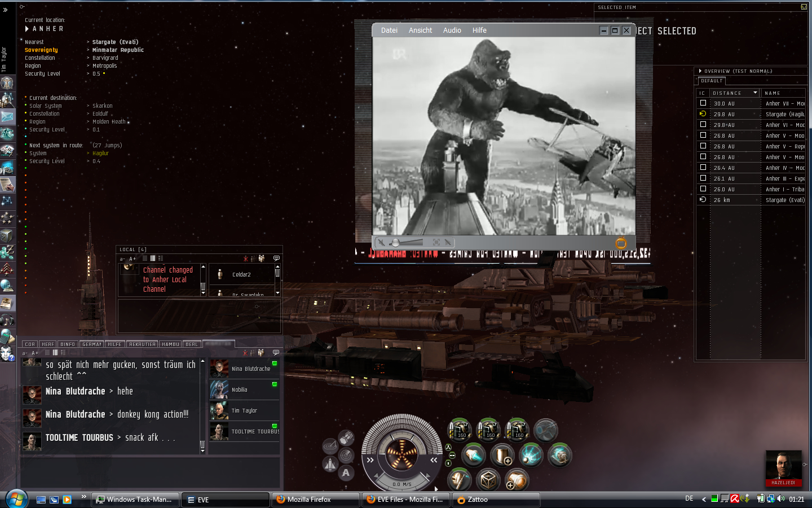
Task: Select the third text-layout mode in Local chat
Action: point(161,259)
